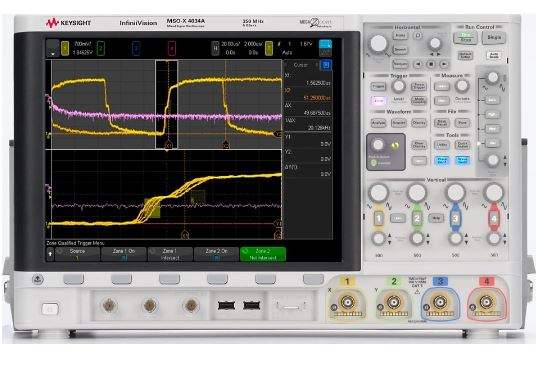Push the Clear Display key

(x=419, y=145)
